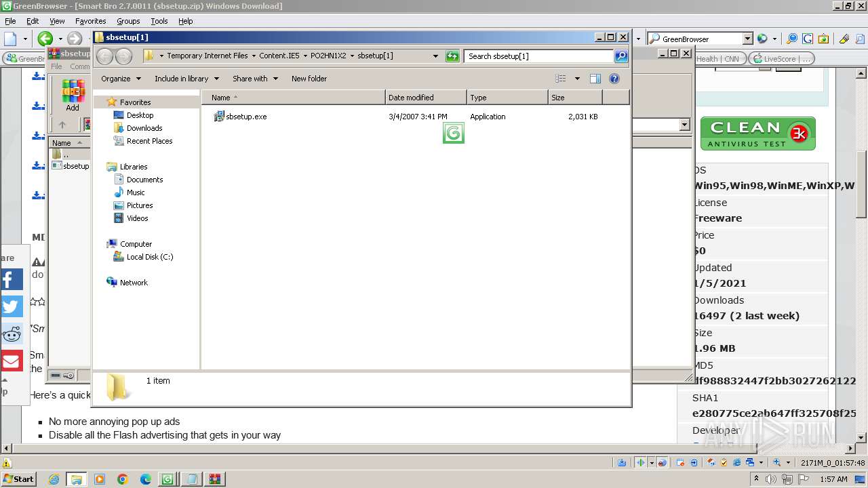The height and width of the screenshot is (488, 868).
Task: Click the magnifier search icon in GreenBrowser toolbar
Action: [792, 39]
